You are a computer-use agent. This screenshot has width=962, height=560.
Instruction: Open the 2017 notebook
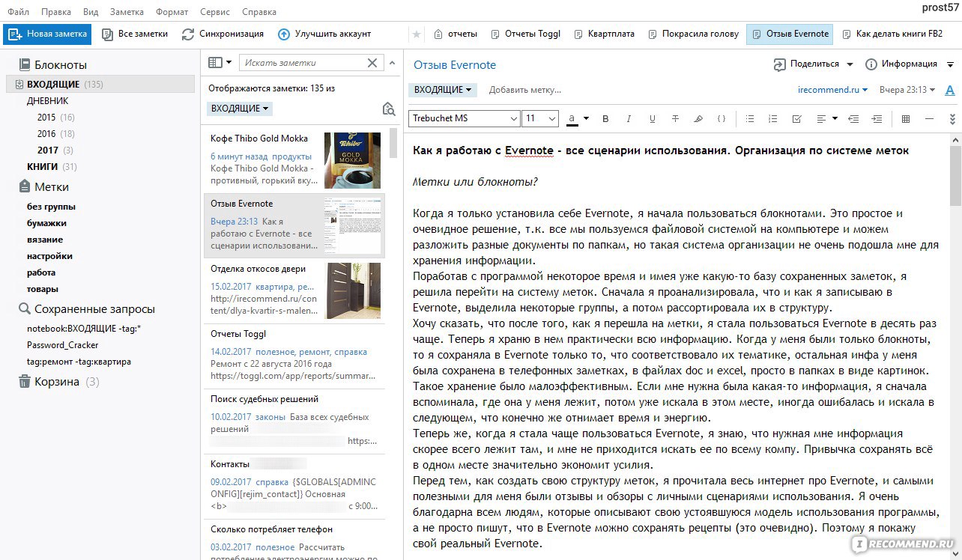(x=55, y=150)
